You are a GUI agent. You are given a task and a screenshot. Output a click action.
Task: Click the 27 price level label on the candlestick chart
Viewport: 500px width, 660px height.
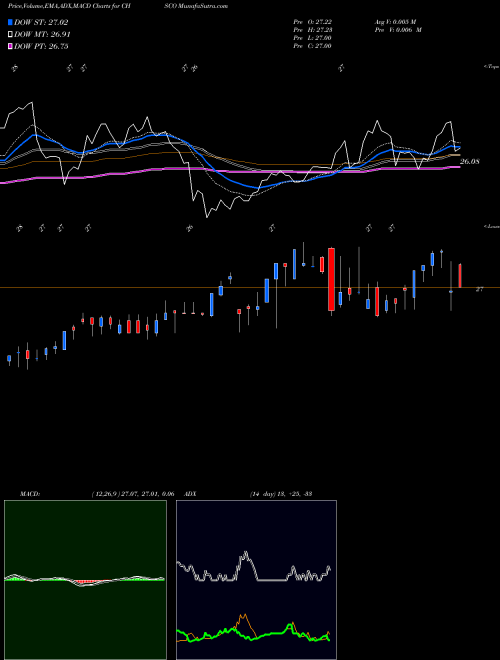click(479, 290)
